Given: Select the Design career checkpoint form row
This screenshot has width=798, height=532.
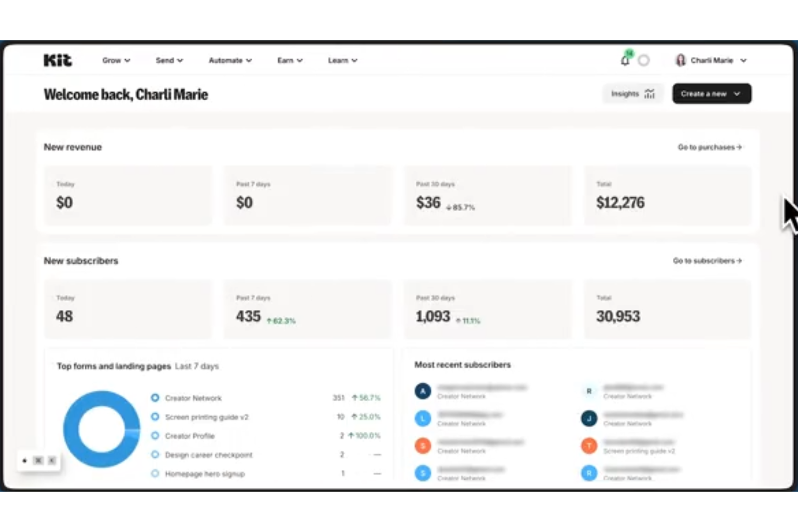Looking at the screenshot, I should (x=209, y=455).
